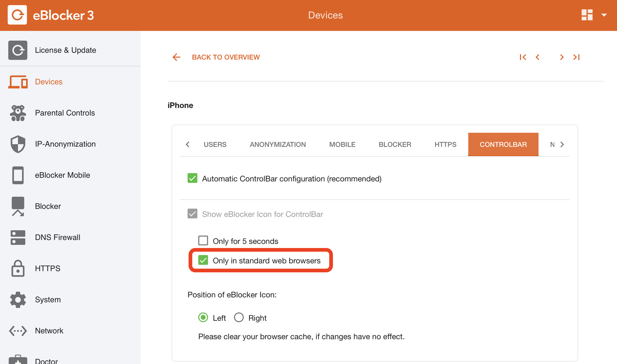Click the eBlocker Mobile phone icon
617x364 pixels.
point(18,175)
